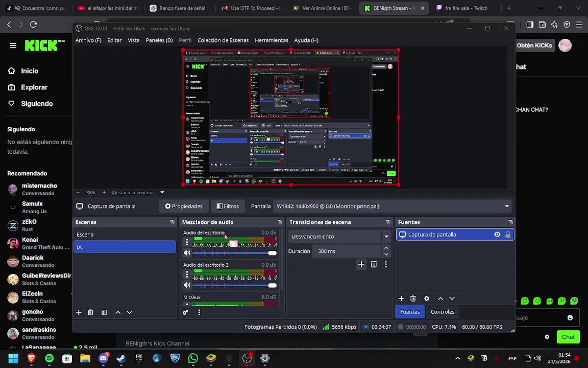Viewport: 588px width, 368px height.
Task: Click Filtros button for source
Action: point(228,206)
